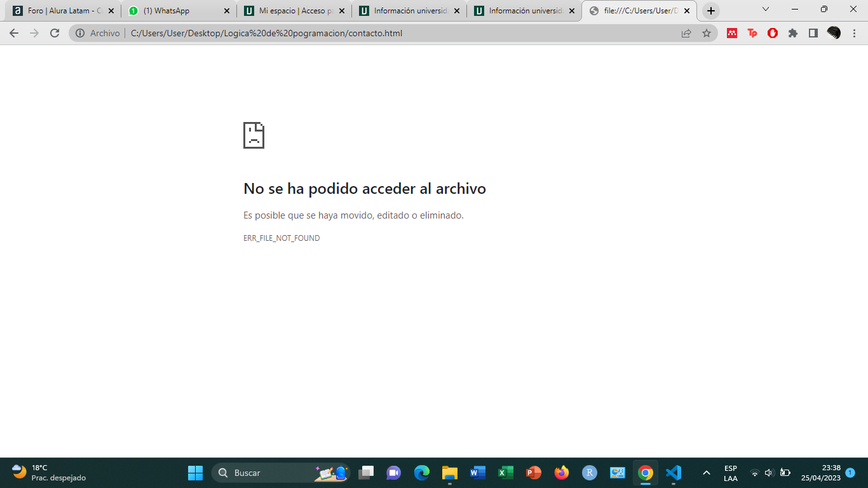
Task: Close the Mi espacio tab
Action: pos(342,11)
